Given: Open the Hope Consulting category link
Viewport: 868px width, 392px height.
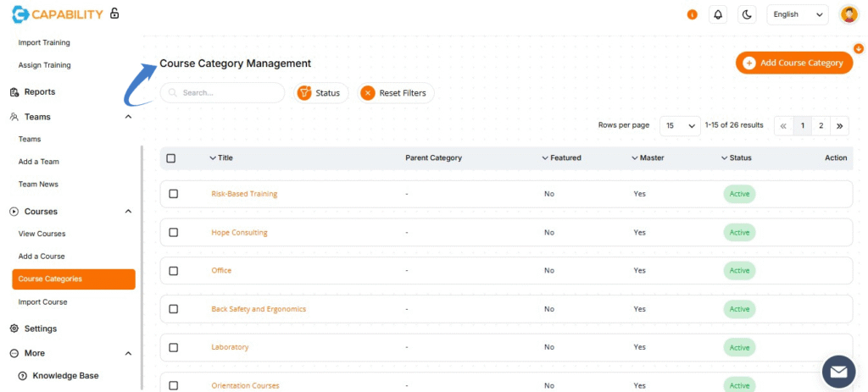Looking at the screenshot, I should (239, 233).
